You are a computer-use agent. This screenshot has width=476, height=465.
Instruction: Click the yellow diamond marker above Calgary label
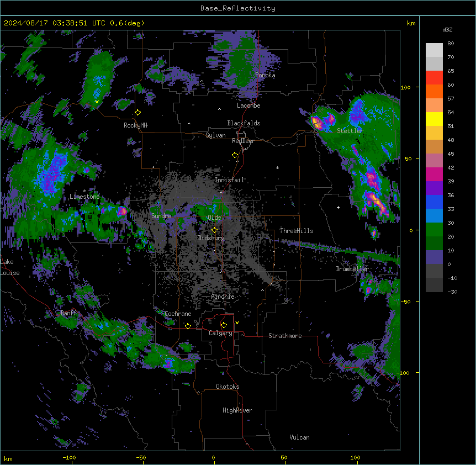pos(224,325)
